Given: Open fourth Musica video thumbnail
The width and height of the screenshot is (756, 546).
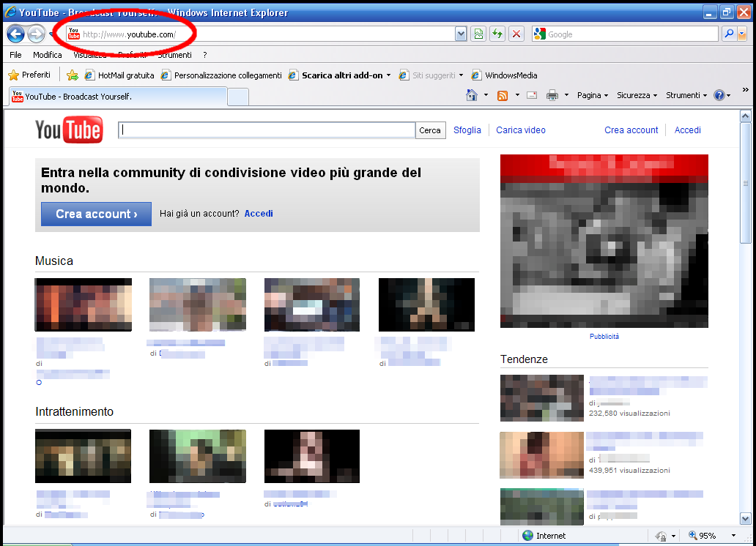Looking at the screenshot, I should pos(426,304).
